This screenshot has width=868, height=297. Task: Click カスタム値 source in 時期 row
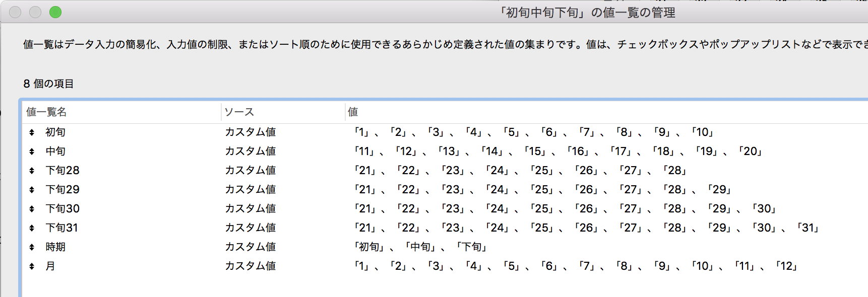[x=250, y=247]
